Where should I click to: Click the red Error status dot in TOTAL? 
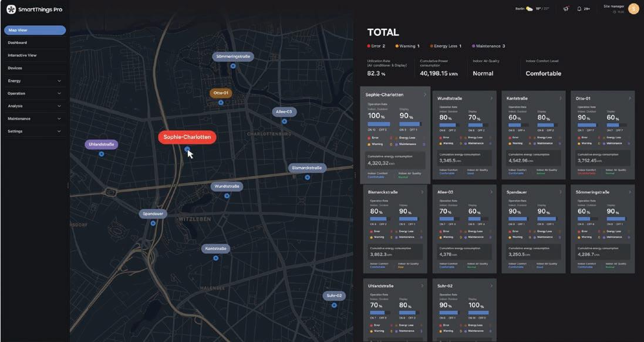pos(369,46)
